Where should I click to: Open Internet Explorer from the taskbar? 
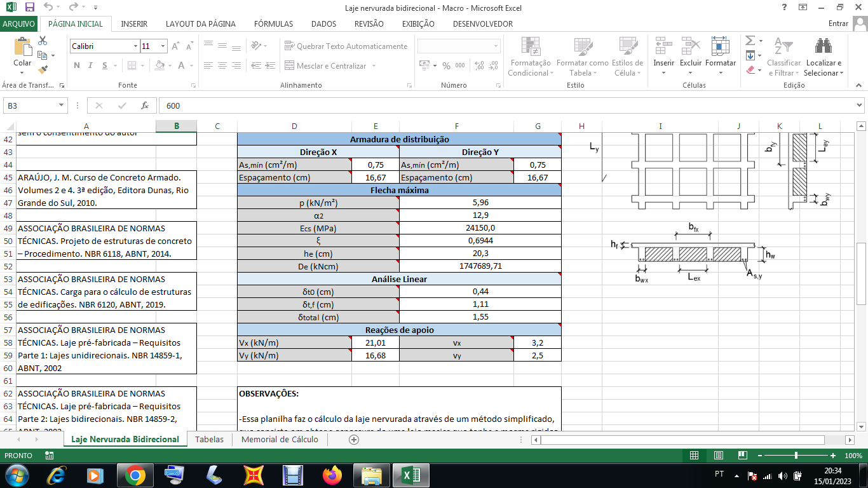tap(57, 475)
